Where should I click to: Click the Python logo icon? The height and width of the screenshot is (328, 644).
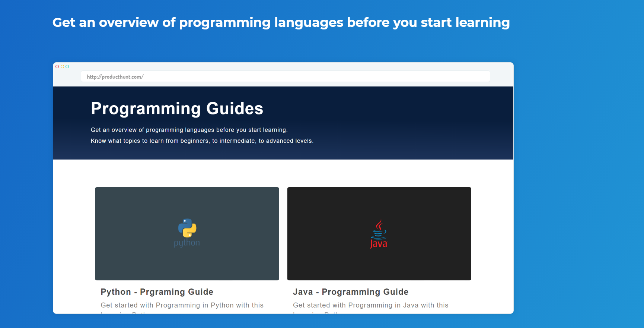click(187, 233)
